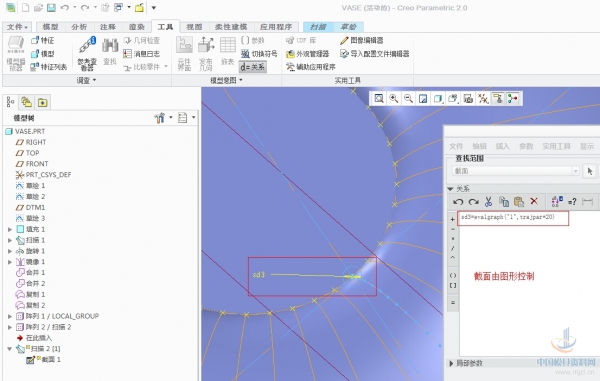Toggle the model tree tab icon
The height and width of the screenshot is (381, 600).
[x=11, y=102]
